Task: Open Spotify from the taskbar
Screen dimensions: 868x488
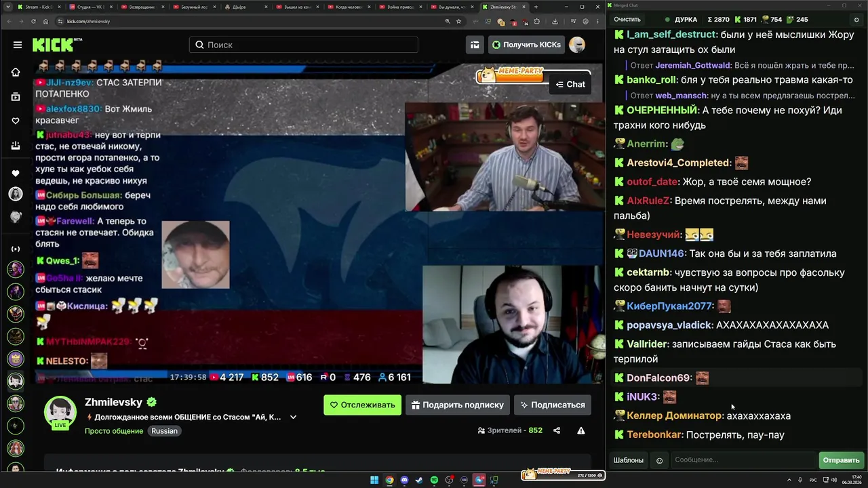Action: pyautogui.click(x=434, y=481)
